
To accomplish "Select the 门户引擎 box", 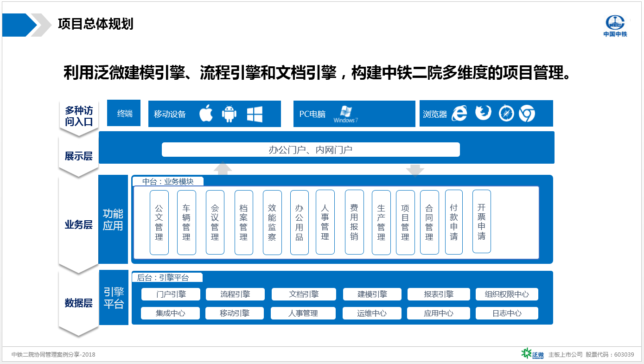I will tap(171, 294).
